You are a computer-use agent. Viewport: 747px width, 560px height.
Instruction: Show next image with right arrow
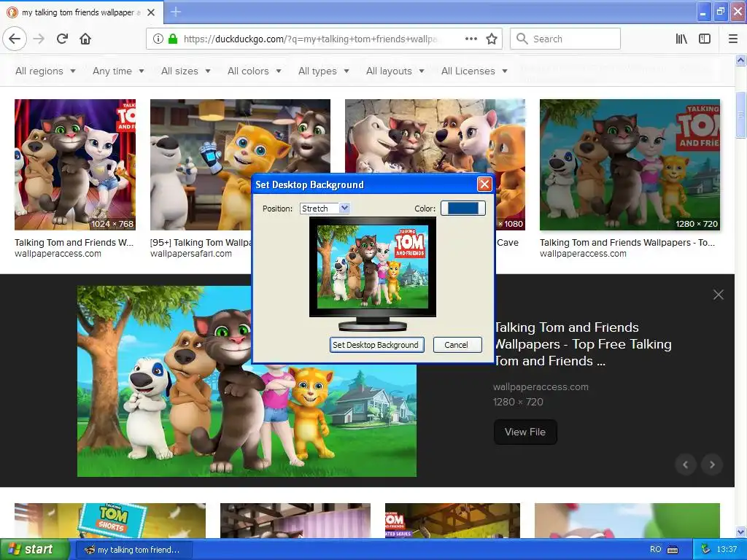712,464
